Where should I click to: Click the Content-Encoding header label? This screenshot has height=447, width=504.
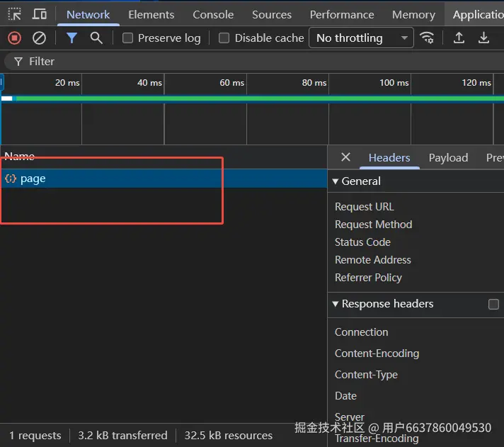[377, 353]
